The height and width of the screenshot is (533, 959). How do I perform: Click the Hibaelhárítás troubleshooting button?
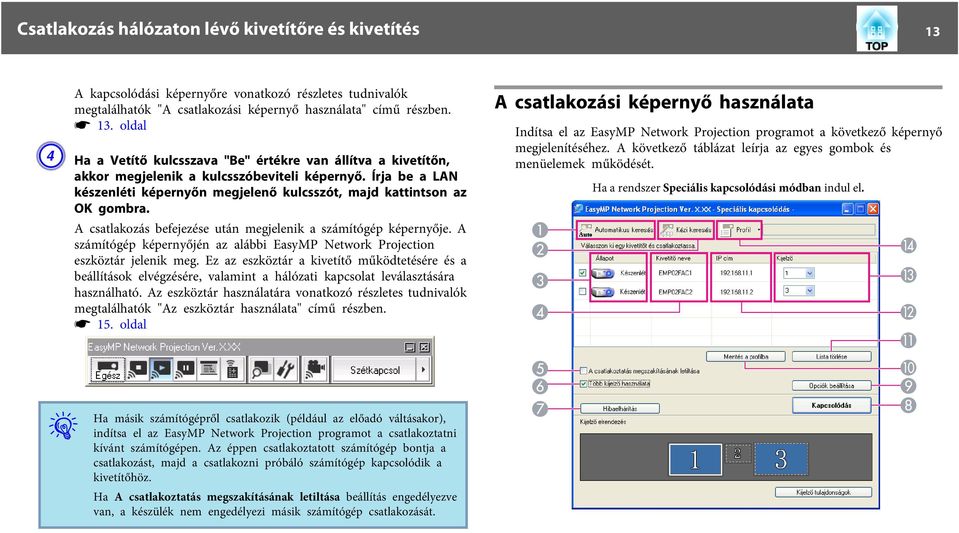tap(620, 408)
